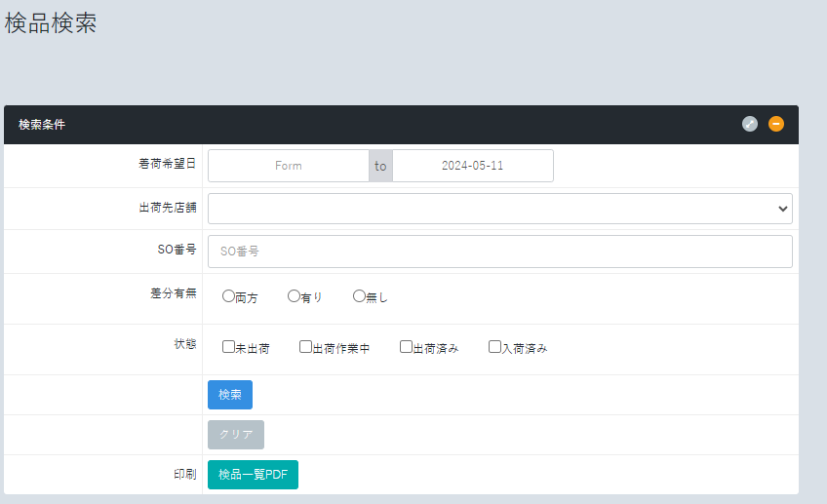Click the クリア button
The width and height of the screenshot is (827, 504).
point(236,435)
